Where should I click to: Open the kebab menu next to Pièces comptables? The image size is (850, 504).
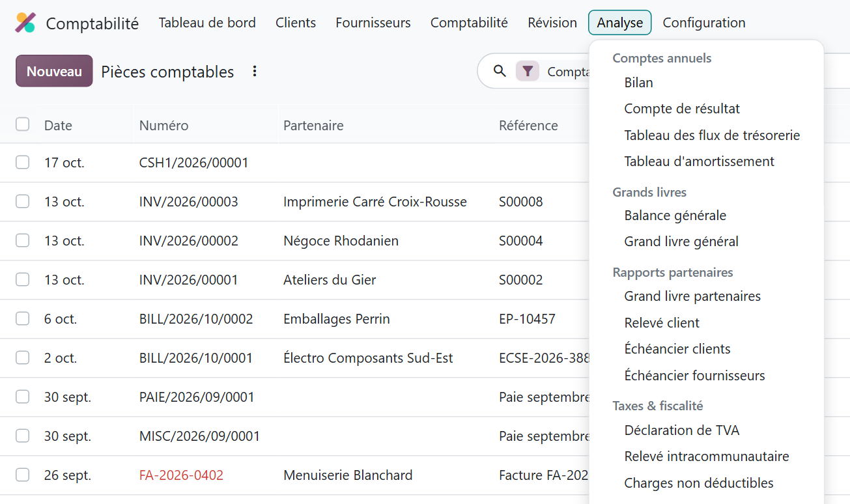point(255,72)
